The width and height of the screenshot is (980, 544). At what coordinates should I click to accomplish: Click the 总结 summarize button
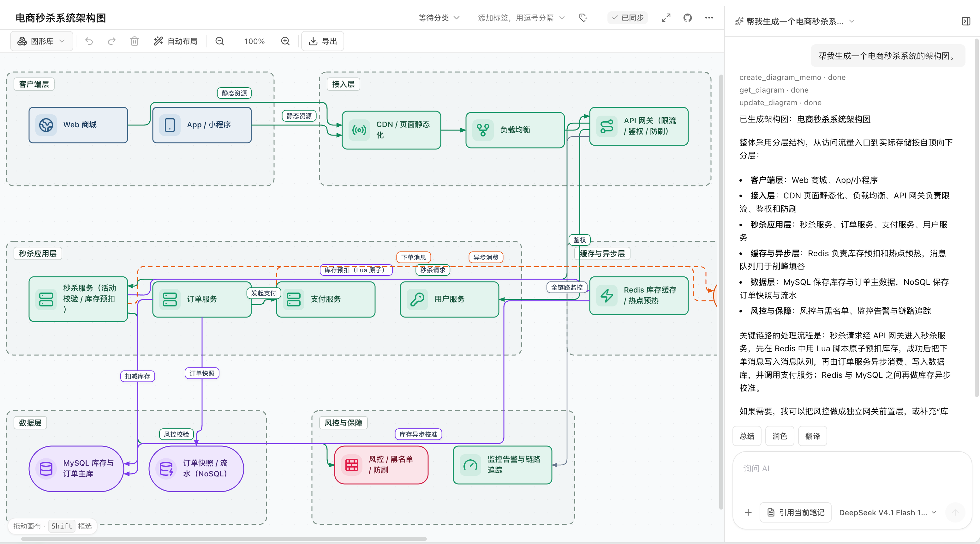tap(747, 436)
